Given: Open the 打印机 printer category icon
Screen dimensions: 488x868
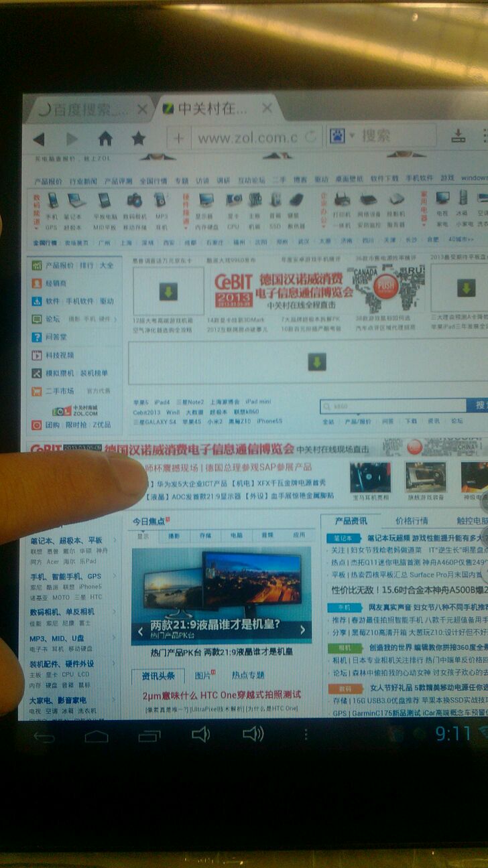Looking at the screenshot, I should tap(343, 199).
